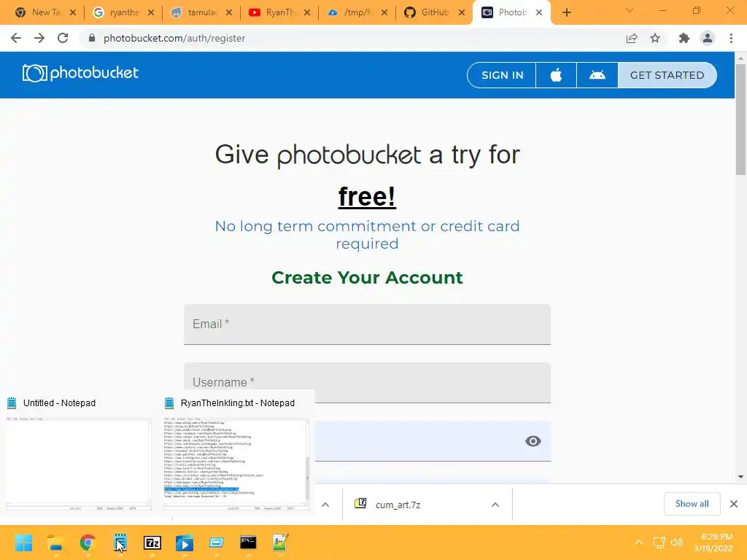Open the Apple app download icon
This screenshot has width=747, height=560.
tap(556, 75)
